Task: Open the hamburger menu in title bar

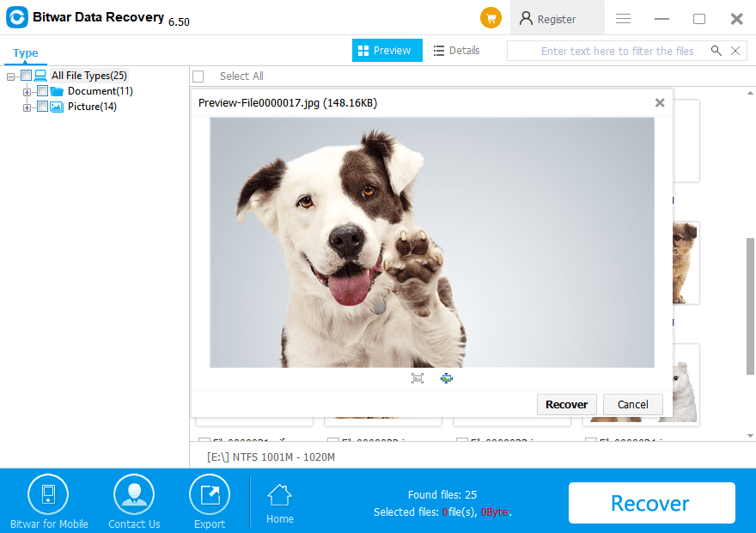Action: pyautogui.click(x=624, y=19)
